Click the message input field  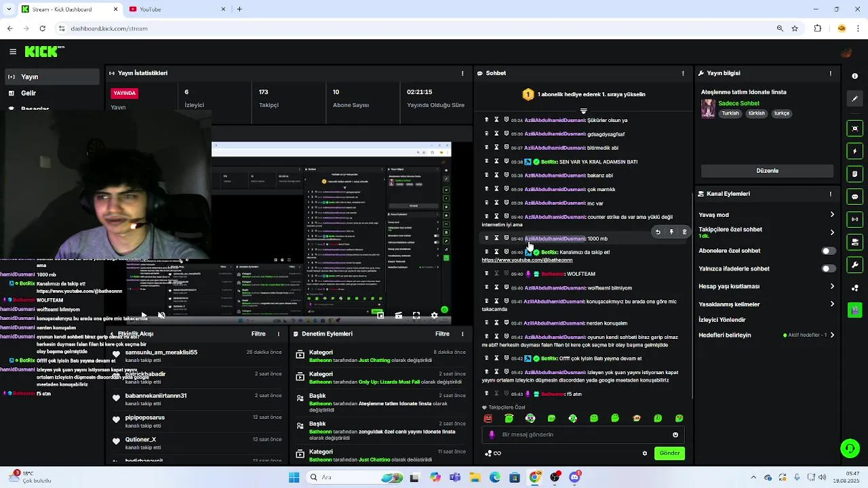pos(583,434)
